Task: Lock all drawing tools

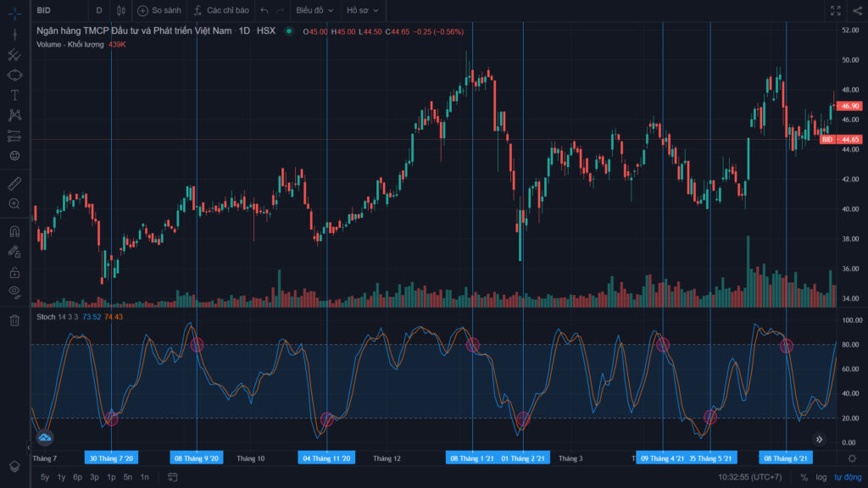Action: click(x=15, y=272)
